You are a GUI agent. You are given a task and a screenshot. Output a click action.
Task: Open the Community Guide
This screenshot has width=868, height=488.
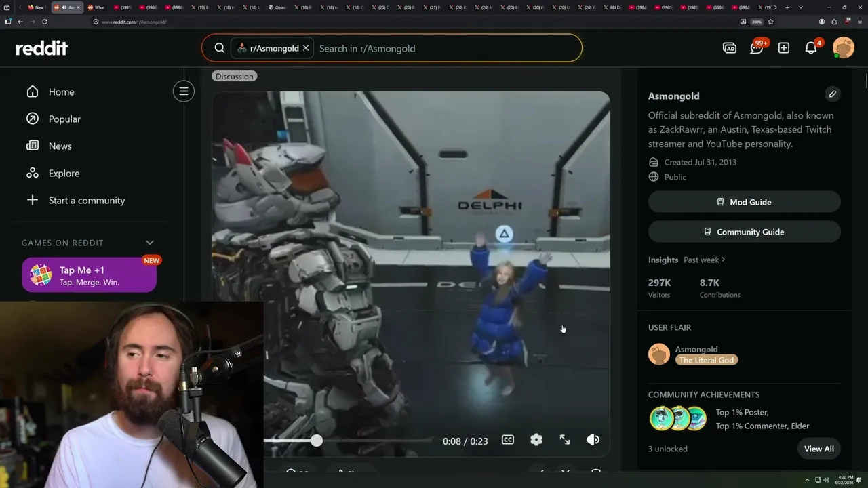click(x=745, y=232)
